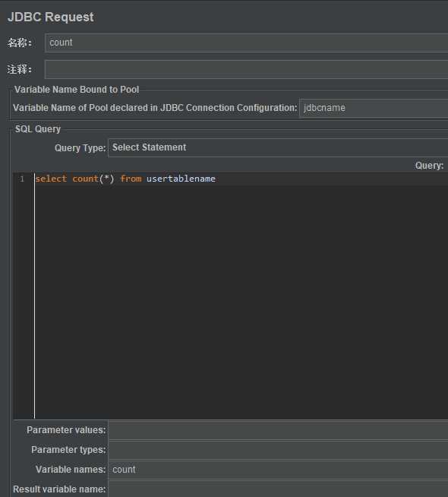The height and width of the screenshot is (497, 448).
Task: Click the 'Variable names:' label
Action: (71, 470)
